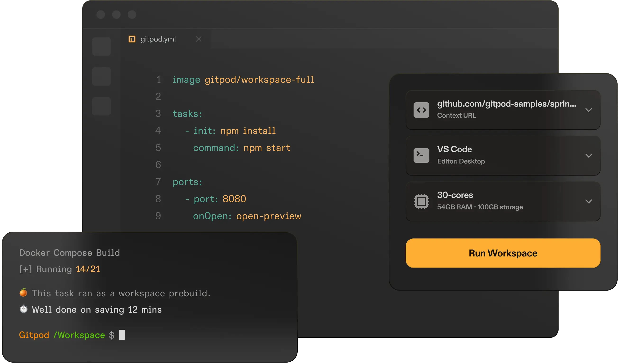Click the third window dot in title bar
The image size is (619, 364).
[x=132, y=14]
